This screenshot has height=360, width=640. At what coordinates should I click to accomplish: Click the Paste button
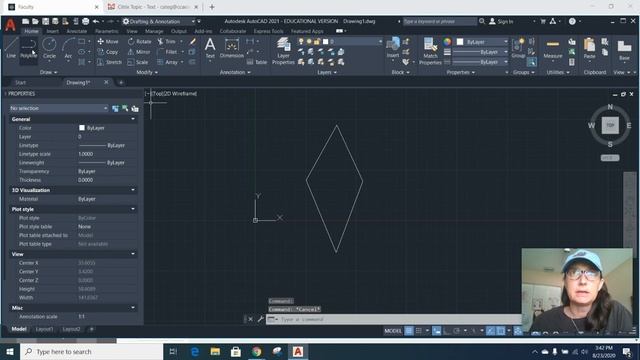click(589, 48)
